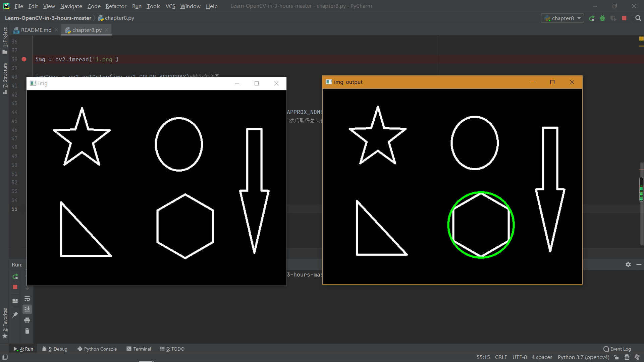Screen dimensions: 644x362
Task: Rerun chapter8 from the Run panel
Action: coord(15,277)
